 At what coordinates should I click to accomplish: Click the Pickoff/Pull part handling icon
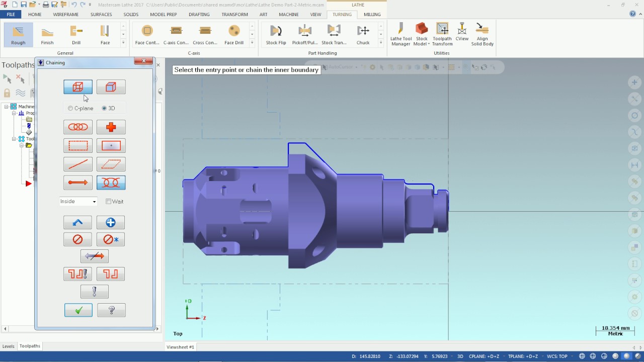tap(305, 35)
